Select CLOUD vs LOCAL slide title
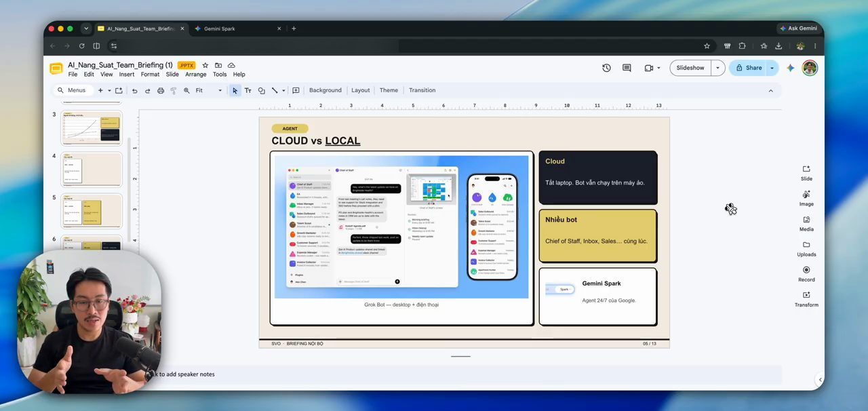Screen dimensions: 868x411 click(316, 141)
